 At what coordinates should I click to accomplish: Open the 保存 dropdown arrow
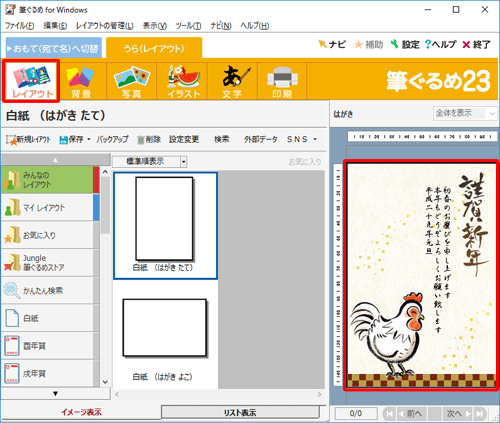coord(89,139)
